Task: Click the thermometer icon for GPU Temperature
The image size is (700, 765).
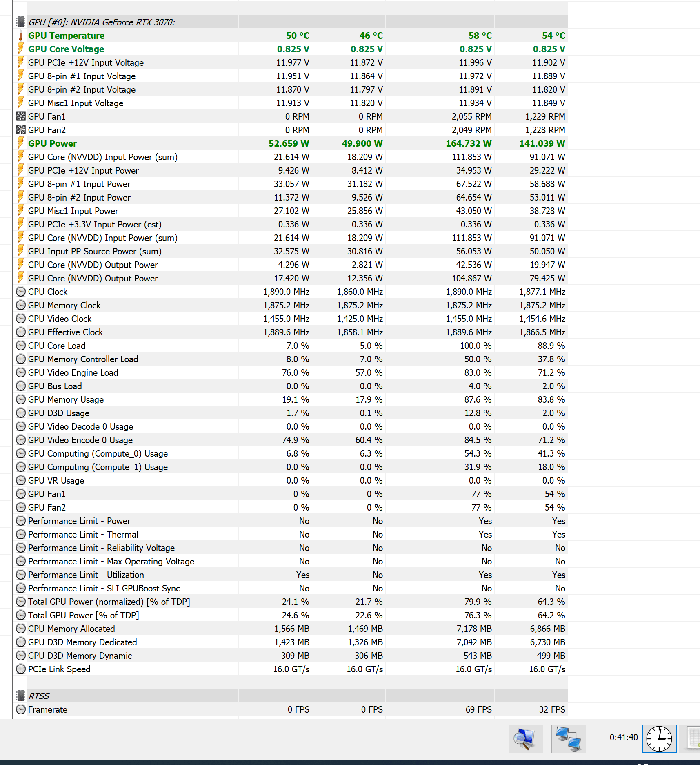Action: tap(21, 36)
